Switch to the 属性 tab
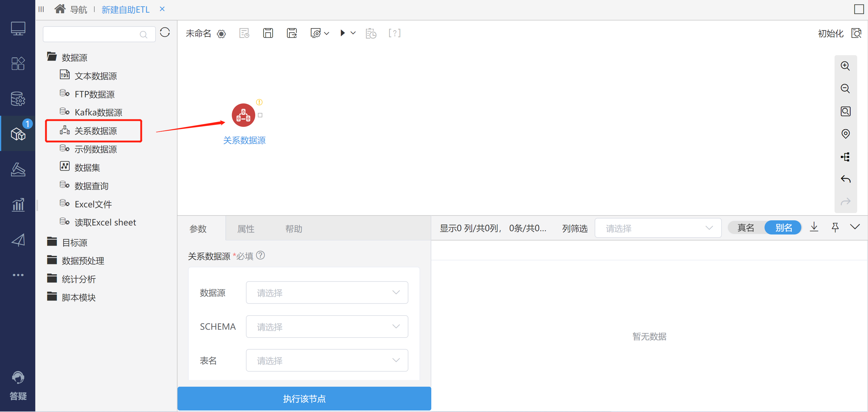The height and width of the screenshot is (412, 868). tap(246, 229)
